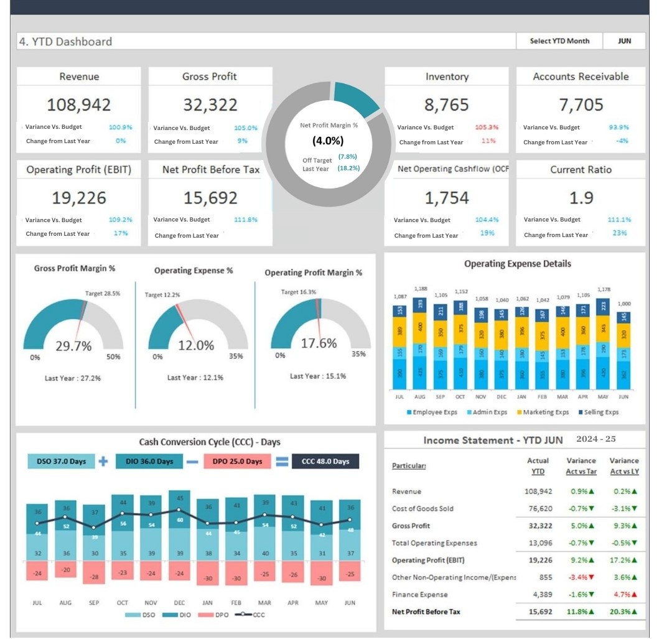This screenshot has height=639, width=672.
Task: Click the minus icon before DPO badge
Action: click(192, 462)
